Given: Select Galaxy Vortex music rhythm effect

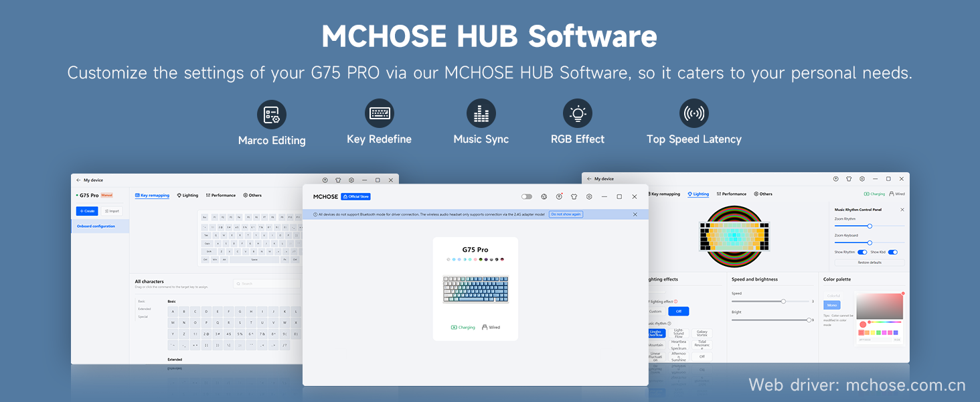Looking at the screenshot, I should (x=702, y=333).
